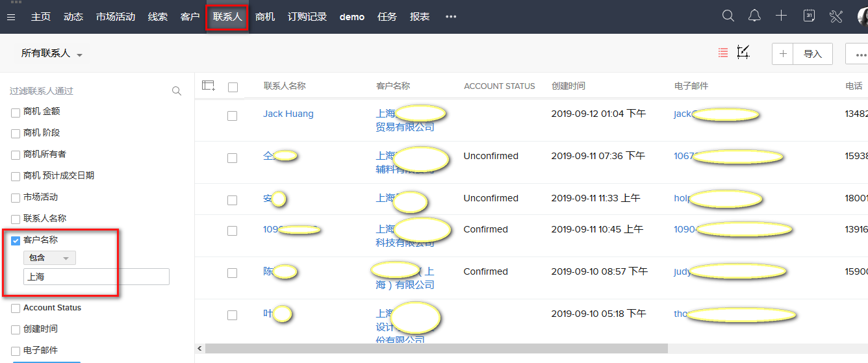Viewport: 868px width, 363px height.
Task: Switch to canvas view icon
Action: (x=743, y=53)
